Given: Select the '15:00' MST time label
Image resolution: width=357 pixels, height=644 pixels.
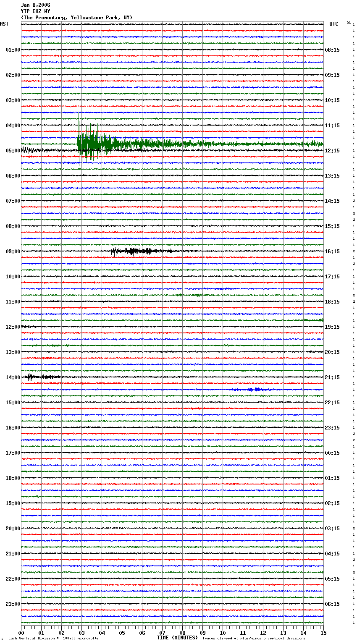Looking at the screenshot, I should [x=13, y=403].
